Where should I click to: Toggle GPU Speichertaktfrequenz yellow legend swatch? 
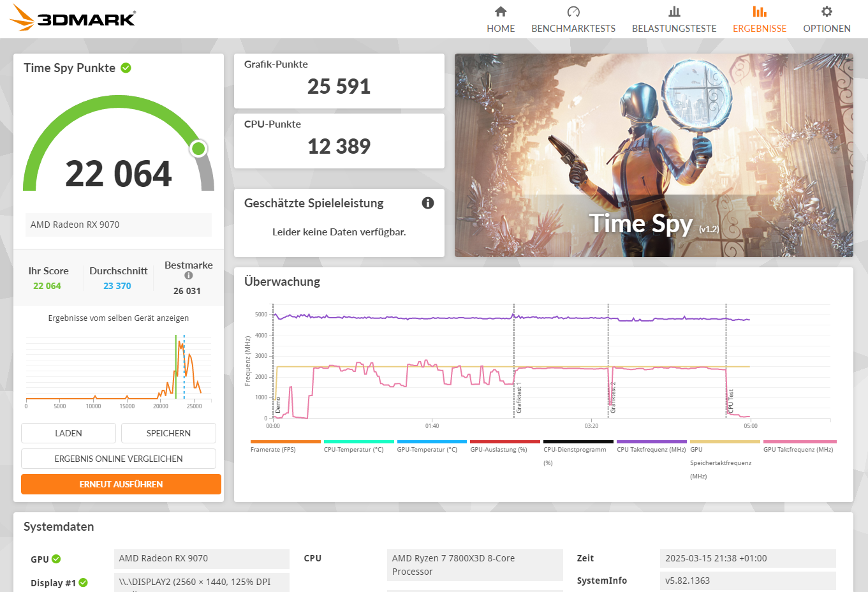pos(725,441)
